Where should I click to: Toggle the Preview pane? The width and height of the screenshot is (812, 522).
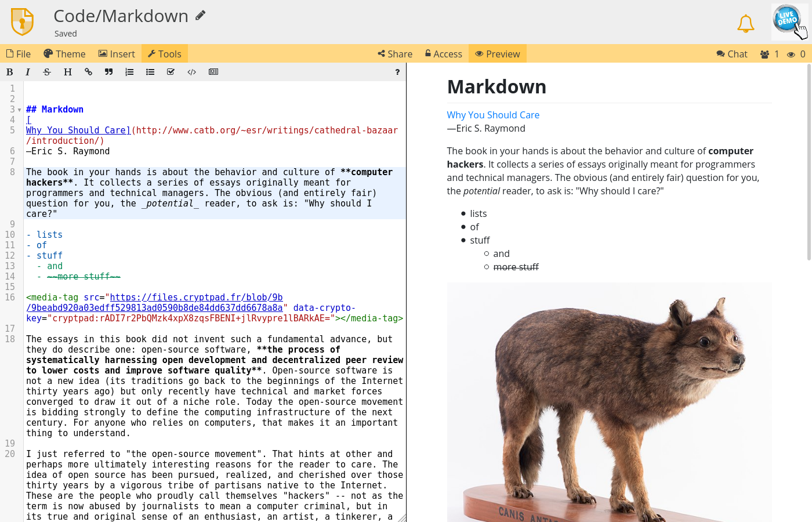[x=498, y=54]
